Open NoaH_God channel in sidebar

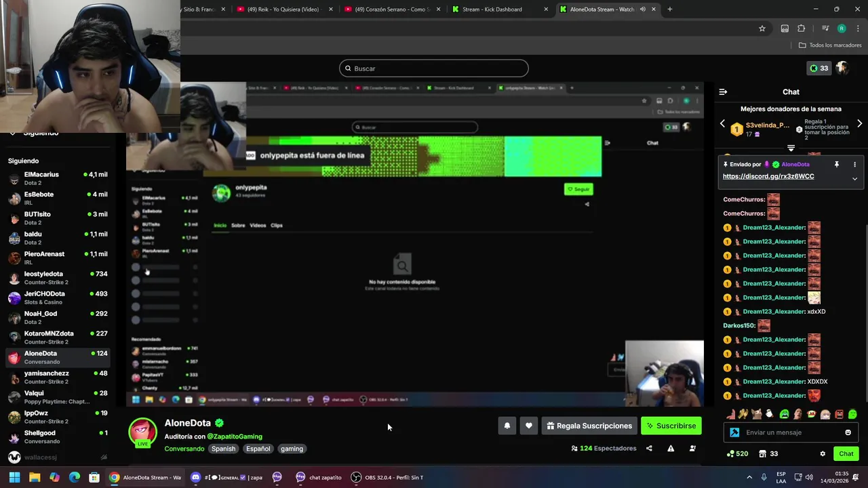pyautogui.click(x=58, y=317)
